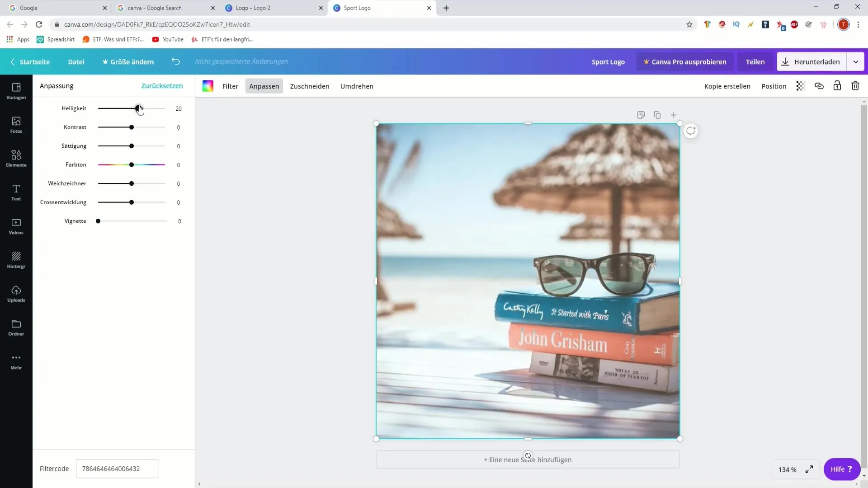Open the Elemente sidebar panel
The height and width of the screenshot is (488, 868).
tap(16, 159)
